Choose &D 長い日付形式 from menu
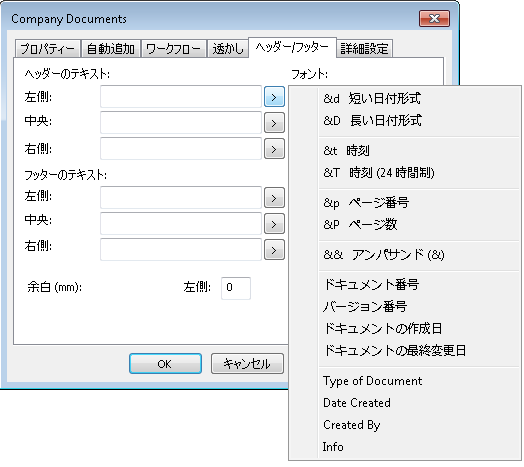The width and height of the screenshot is (524, 467). (x=404, y=120)
